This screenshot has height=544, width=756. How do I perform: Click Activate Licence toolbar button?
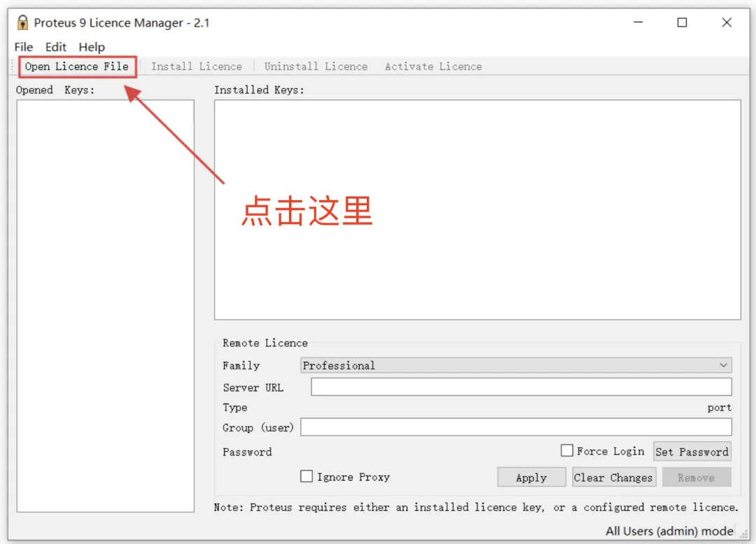(x=433, y=67)
